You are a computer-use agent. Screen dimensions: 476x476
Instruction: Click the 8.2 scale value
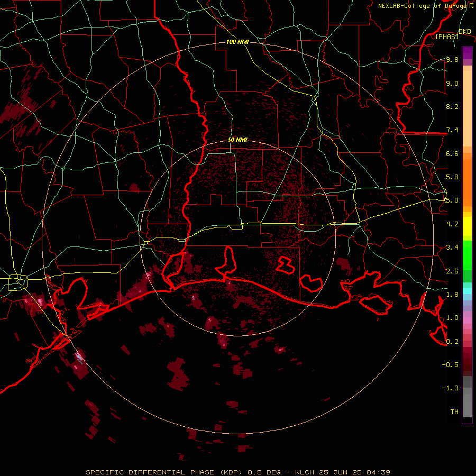pyautogui.click(x=452, y=106)
